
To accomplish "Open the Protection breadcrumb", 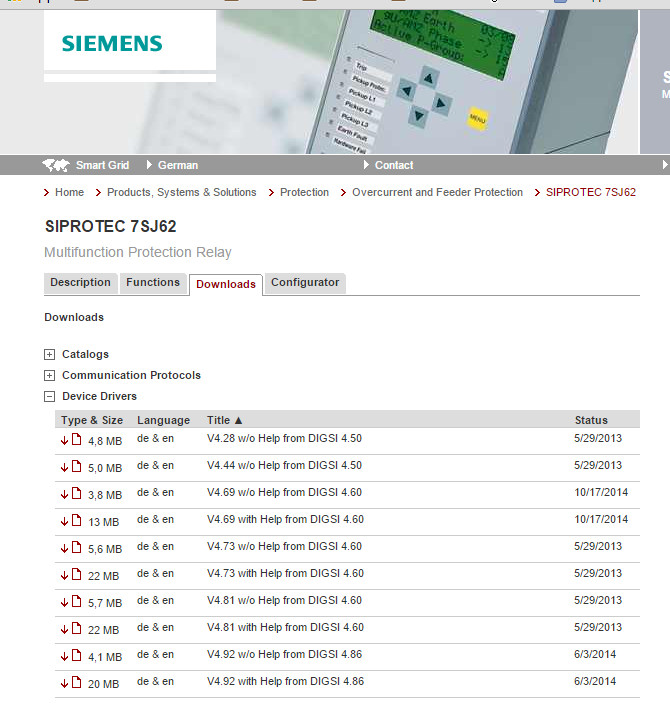I will [x=304, y=192].
